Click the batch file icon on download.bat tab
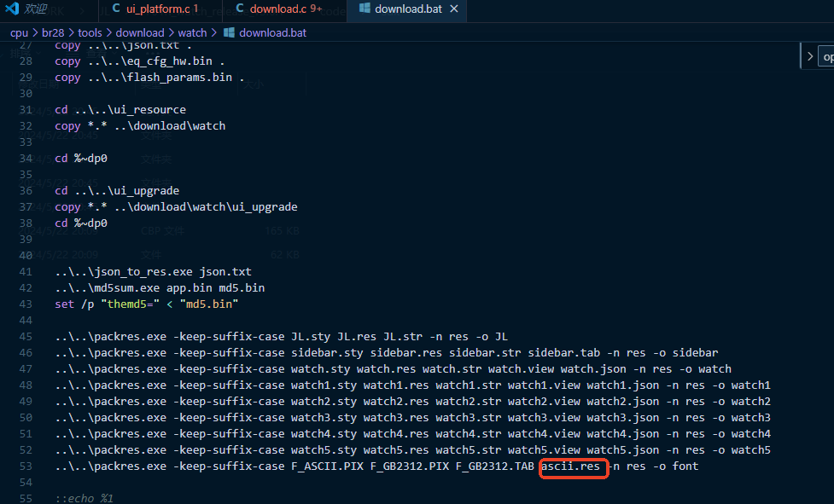Image resolution: width=834 pixels, height=504 pixels. tap(365, 9)
